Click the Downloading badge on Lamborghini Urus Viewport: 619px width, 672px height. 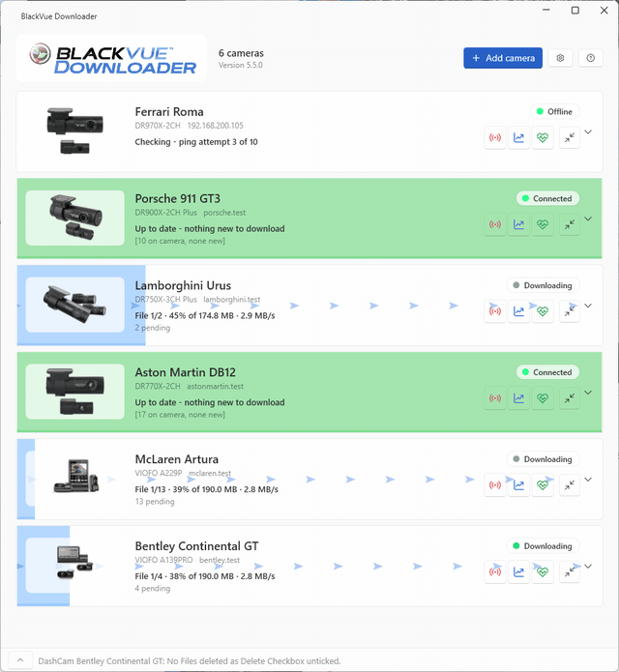click(543, 285)
